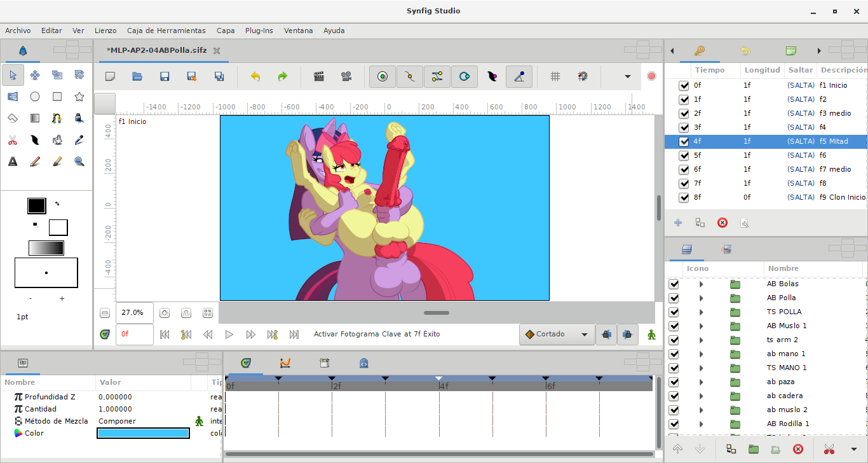
Task: Click the Render clapperboard icon
Action: tap(319, 76)
